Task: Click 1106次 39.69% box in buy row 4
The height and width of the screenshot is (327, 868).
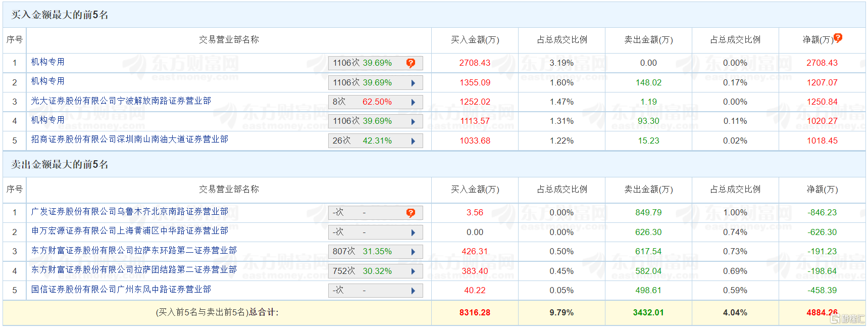Action: pyautogui.click(x=376, y=121)
